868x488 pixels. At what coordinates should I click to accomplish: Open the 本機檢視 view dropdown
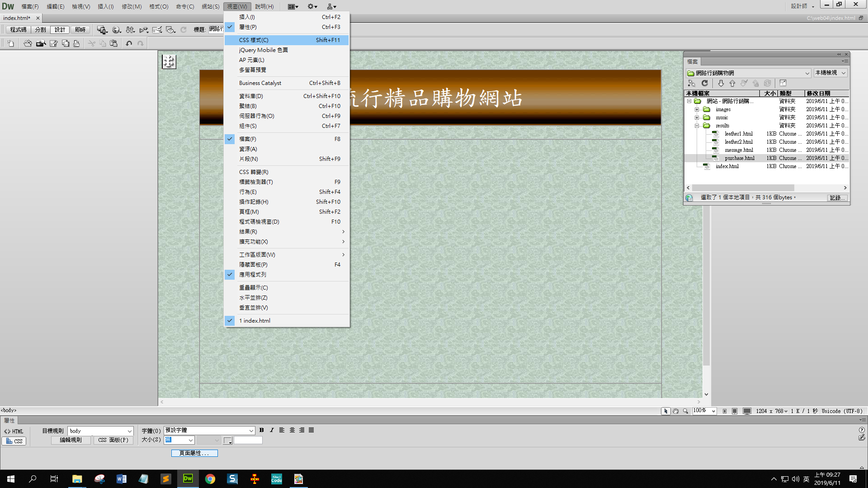coord(830,73)
